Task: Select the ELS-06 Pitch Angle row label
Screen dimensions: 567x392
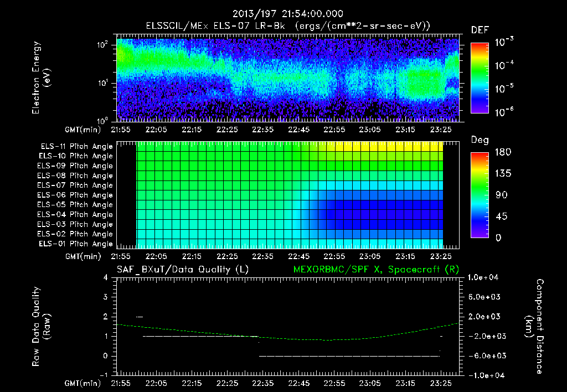Action: click(75, 195)
